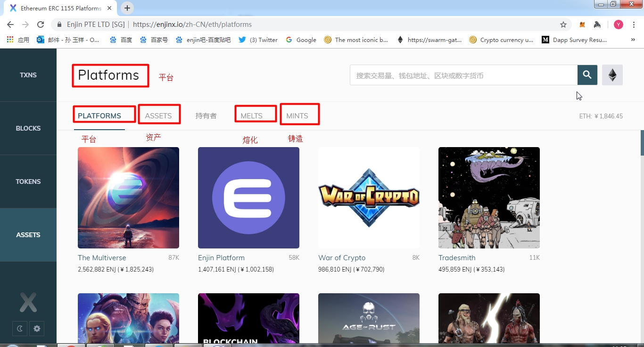Open Enjin Platform thumbnail
644x347 pixels.
point(248,198)
